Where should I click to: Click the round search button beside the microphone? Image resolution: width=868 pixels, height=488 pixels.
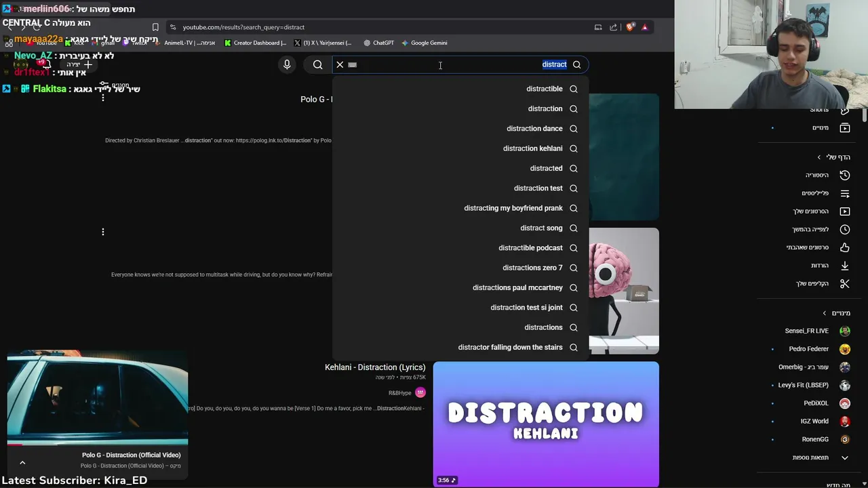click(x=317, y=64)
